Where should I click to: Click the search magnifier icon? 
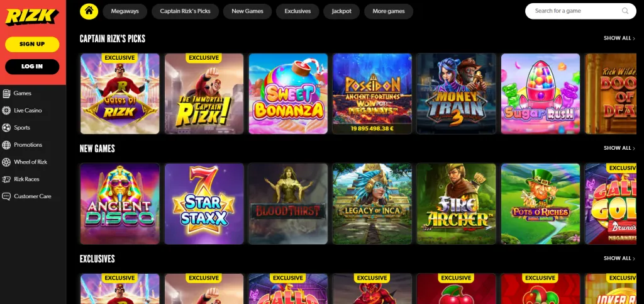(625, 11)
